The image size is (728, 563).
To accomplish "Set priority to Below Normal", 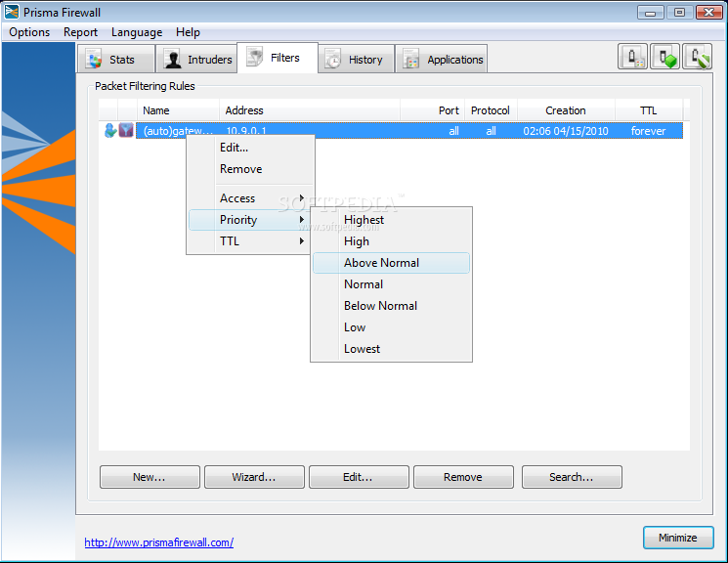I will click(x=391, y=306).
